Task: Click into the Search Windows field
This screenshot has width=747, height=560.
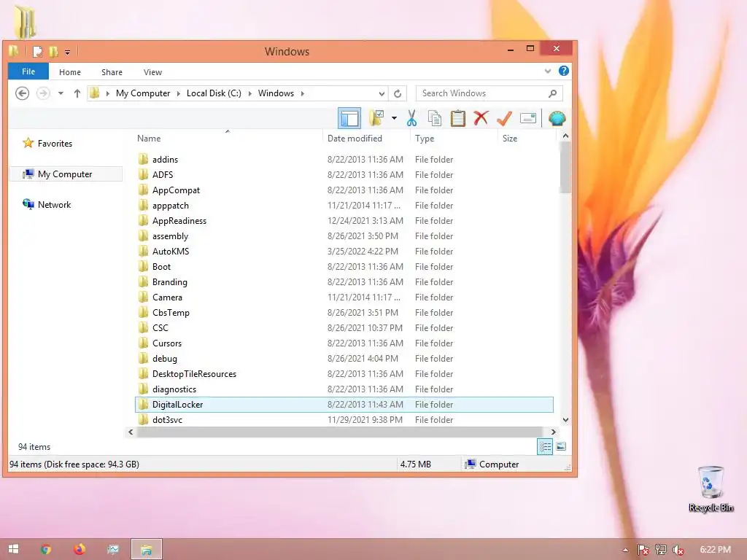Action: point(489,93)
